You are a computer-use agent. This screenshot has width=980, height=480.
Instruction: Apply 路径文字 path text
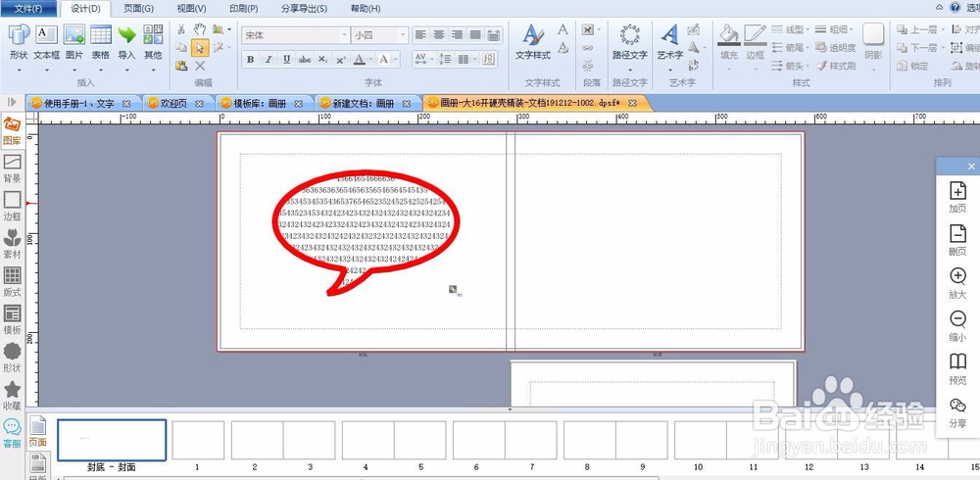[629, 42]
